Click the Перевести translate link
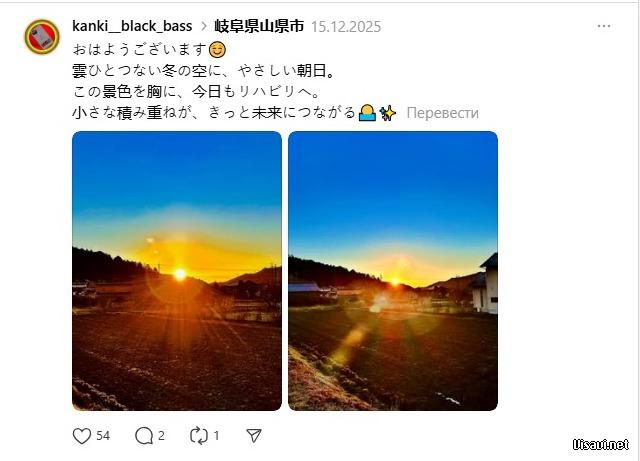The image size is (640, 461). tap(442, 113)
